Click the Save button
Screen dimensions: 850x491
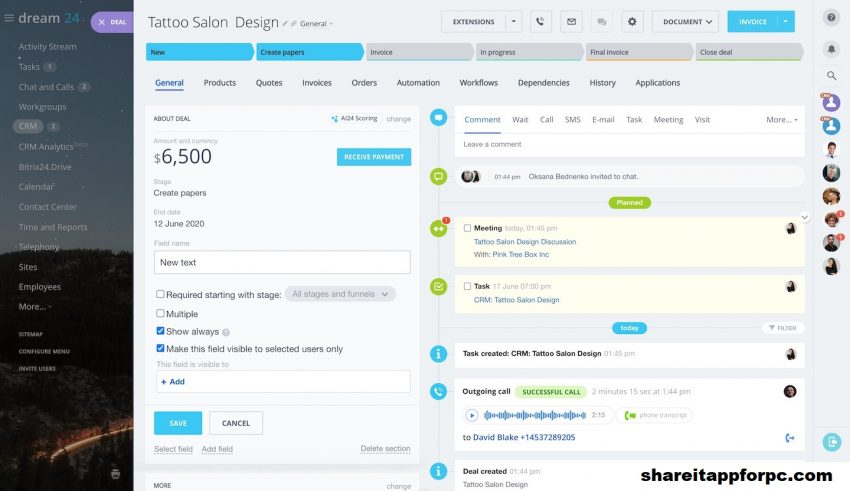(x=178, y=423)
